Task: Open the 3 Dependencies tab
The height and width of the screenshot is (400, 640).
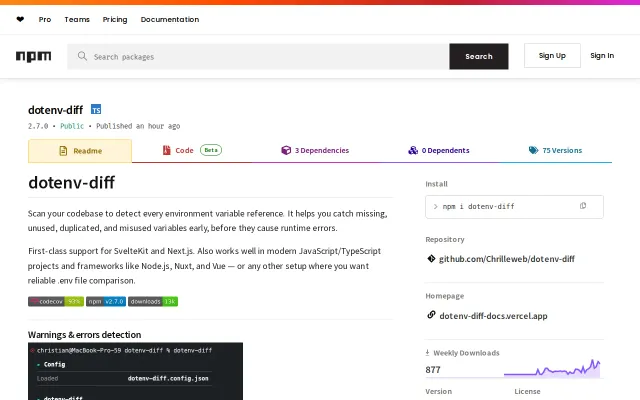Action: (315, 150)
